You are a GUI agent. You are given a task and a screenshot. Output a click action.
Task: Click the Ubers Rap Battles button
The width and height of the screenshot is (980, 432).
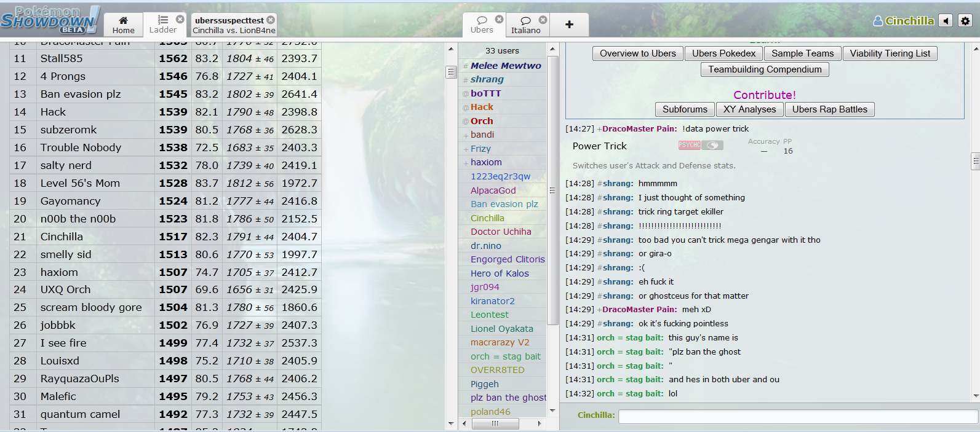[x=829, y=109]
